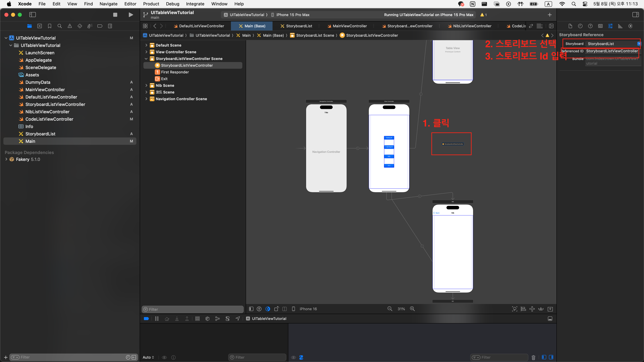644x362 pixels.
Task: Toggle the navigator sidebar visibility
Action: [x=33, y=15]
